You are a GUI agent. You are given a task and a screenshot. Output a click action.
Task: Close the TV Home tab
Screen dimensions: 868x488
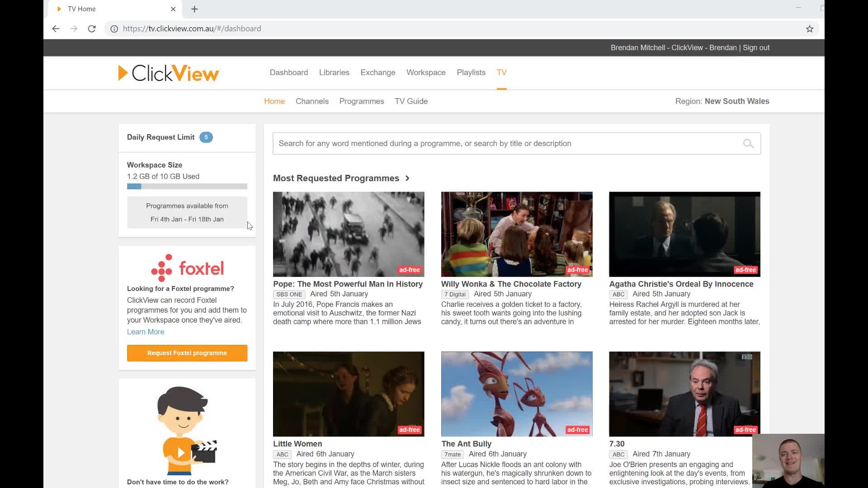pos(173,9)
